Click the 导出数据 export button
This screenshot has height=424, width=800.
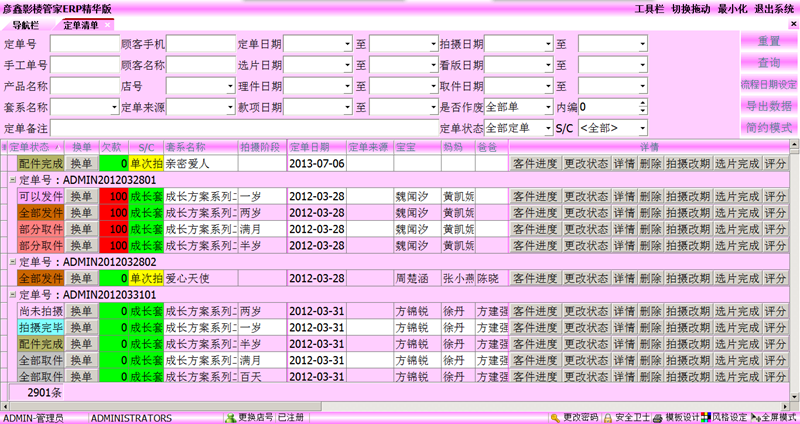[768, 106]
